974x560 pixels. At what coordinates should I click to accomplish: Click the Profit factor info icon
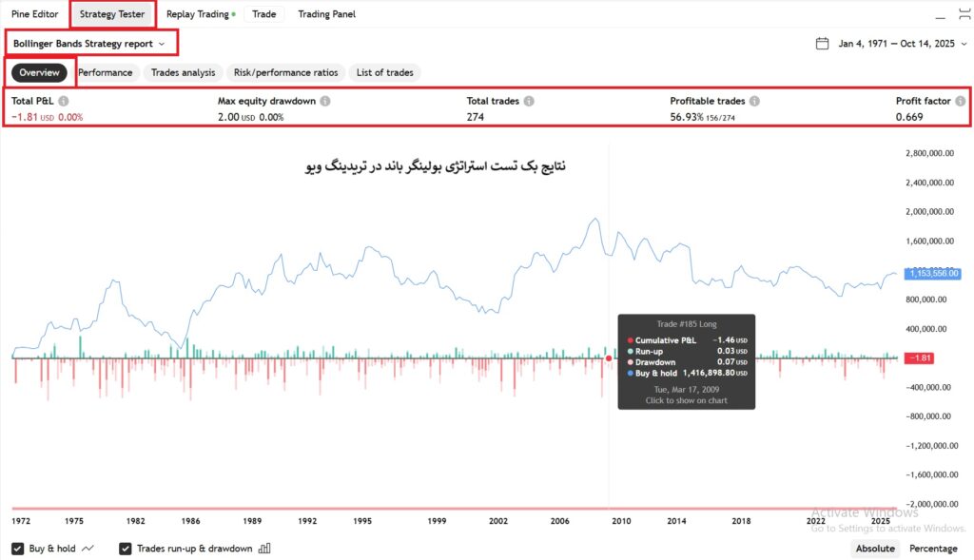pyautogui.click(x=961, y=101)
